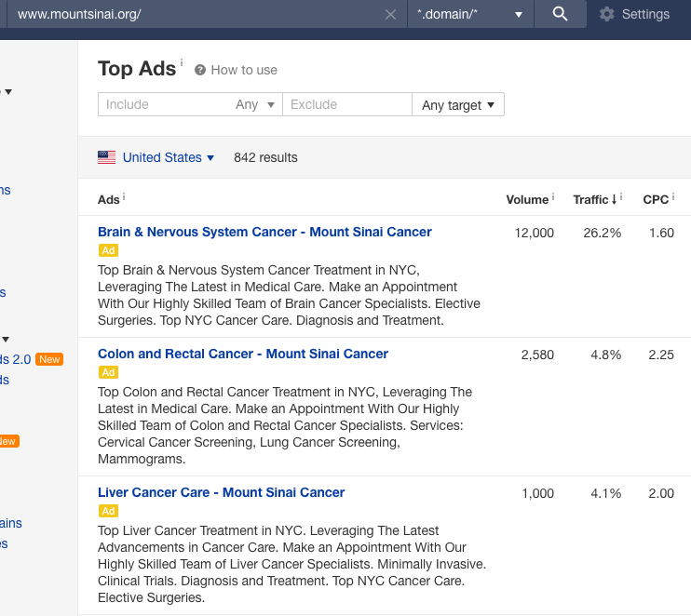This screenshot has width=691, height=616.
Task: Click the Colon and Rectal ad description text
Action: [285, 425]
